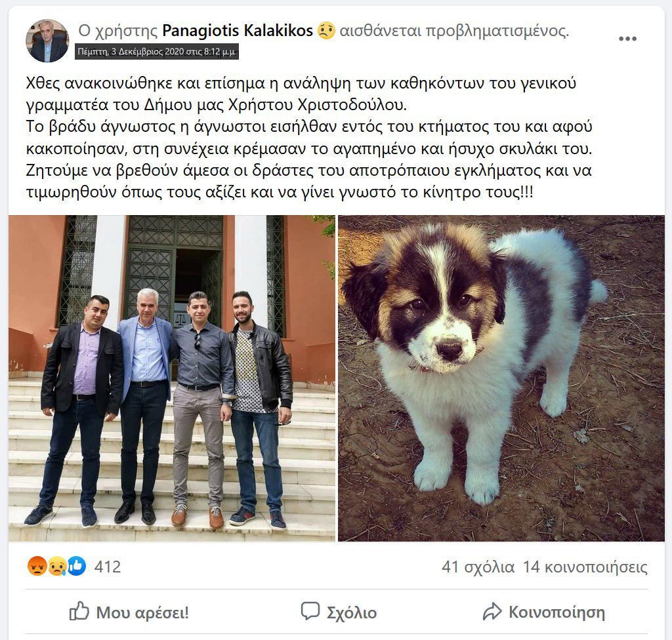Click the share arrow icon

tap(492, 611)
